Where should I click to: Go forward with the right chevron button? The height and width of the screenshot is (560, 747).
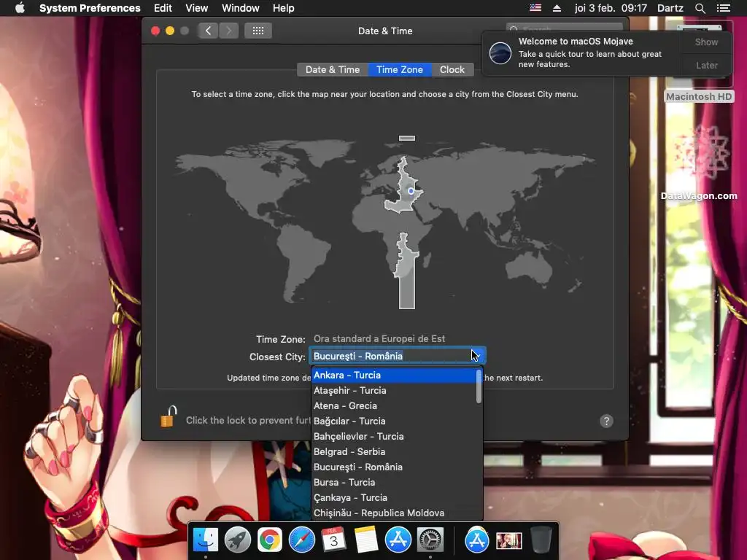pyautogui.click(x=228, y=31)
